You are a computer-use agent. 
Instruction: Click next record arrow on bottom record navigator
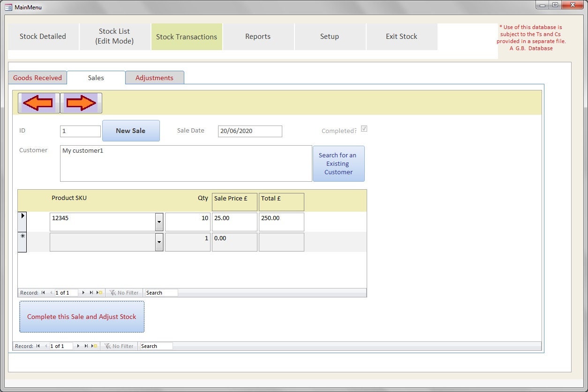[78, 346]
